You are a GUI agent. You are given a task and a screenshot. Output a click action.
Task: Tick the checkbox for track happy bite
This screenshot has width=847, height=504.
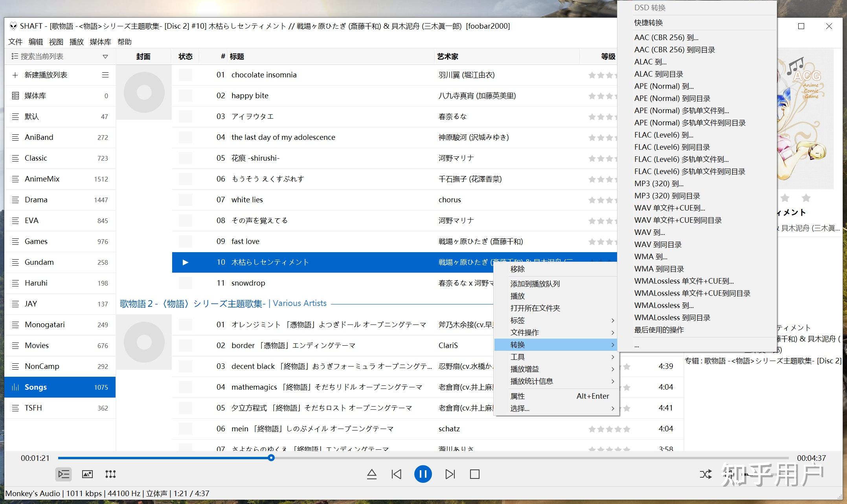coord(185,95)
